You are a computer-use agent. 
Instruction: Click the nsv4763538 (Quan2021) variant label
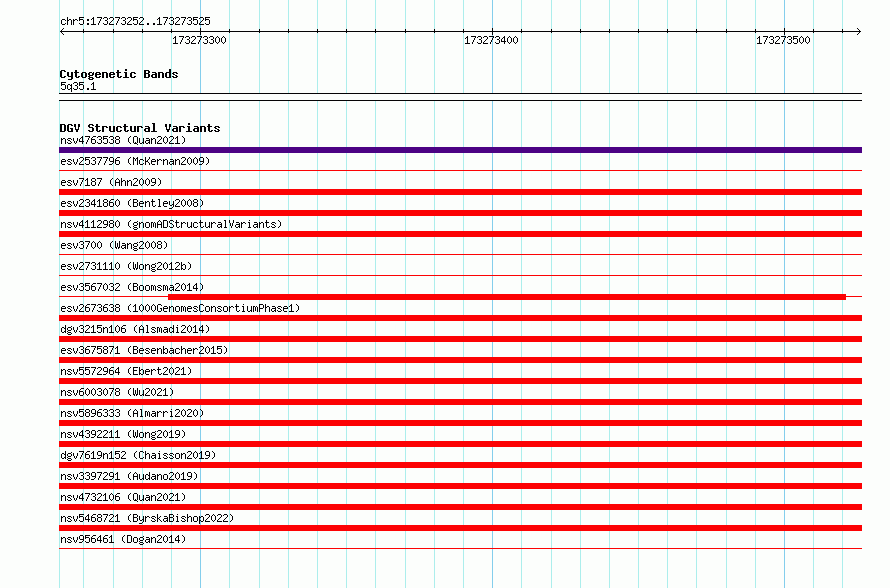click(123, 140)
